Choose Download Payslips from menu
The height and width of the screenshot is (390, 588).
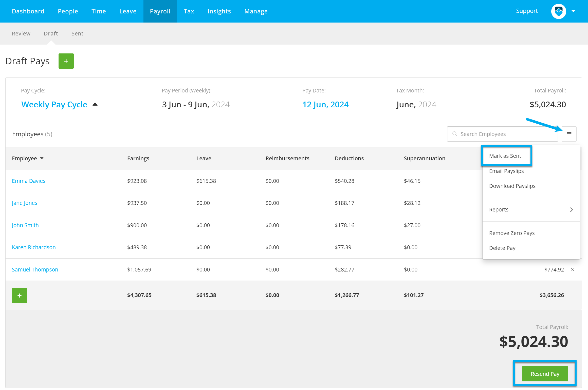click(x=512, y=186)
